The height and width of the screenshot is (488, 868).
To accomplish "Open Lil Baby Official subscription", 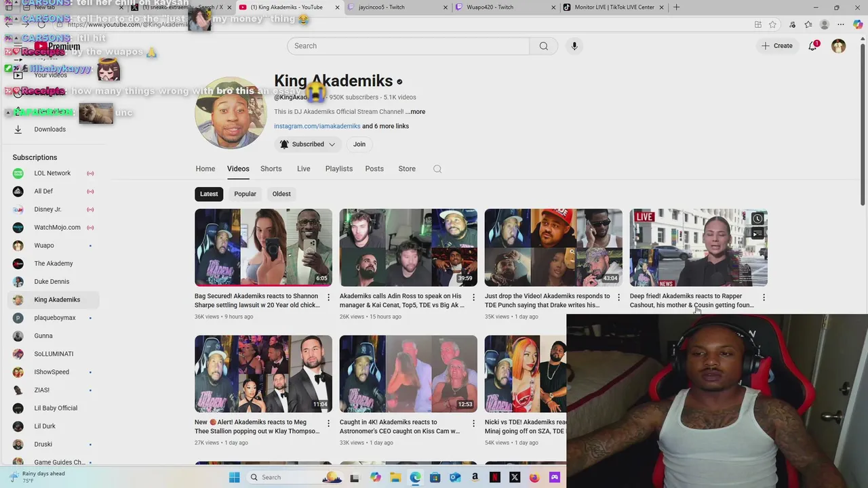I will pos(52,408).
